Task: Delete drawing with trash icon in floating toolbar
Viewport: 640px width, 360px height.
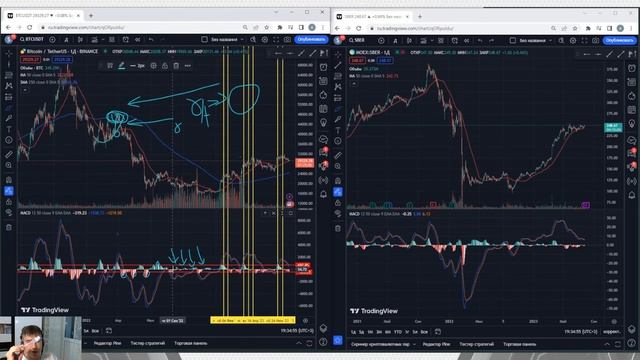Action: 176,65
